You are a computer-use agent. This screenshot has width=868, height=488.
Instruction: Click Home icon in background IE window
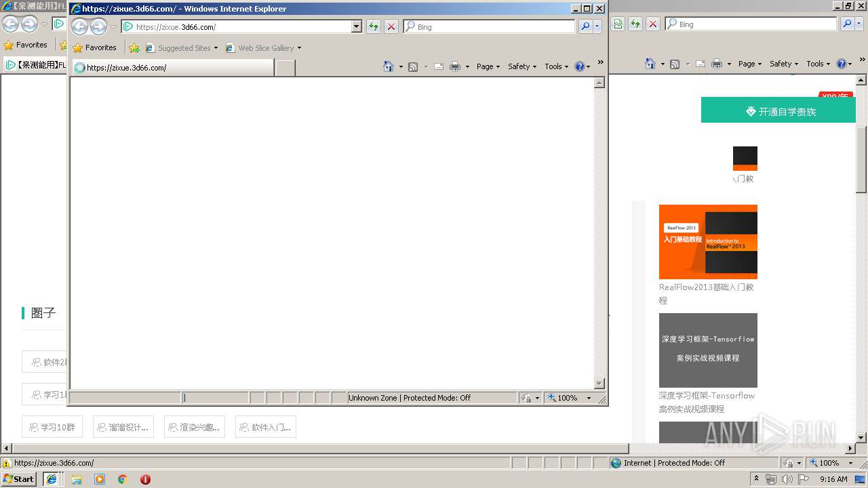[650, 64]
